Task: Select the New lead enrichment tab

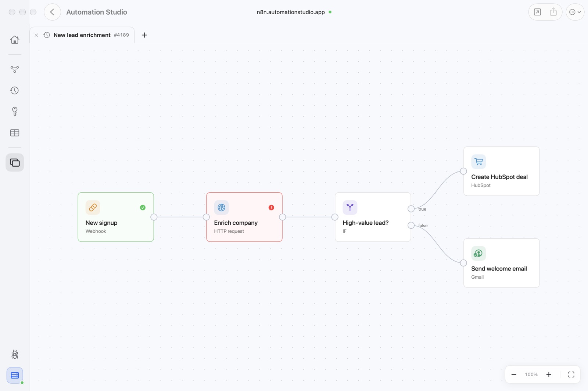Action: click(82, 35)
